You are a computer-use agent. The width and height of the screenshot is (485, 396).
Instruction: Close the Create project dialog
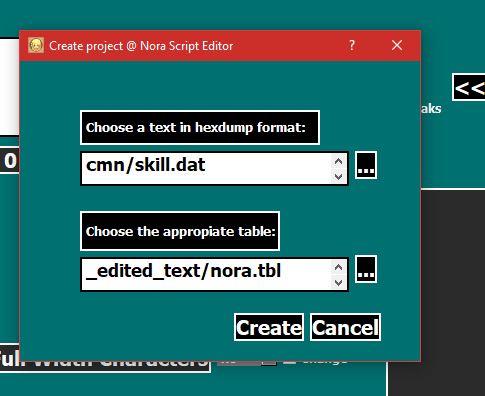coord(397,45)
